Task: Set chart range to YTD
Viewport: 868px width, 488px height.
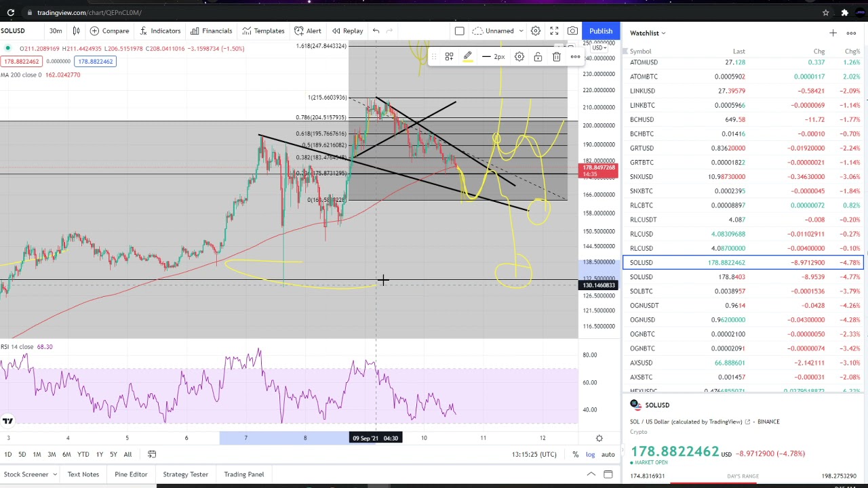Action: (83, 454)
